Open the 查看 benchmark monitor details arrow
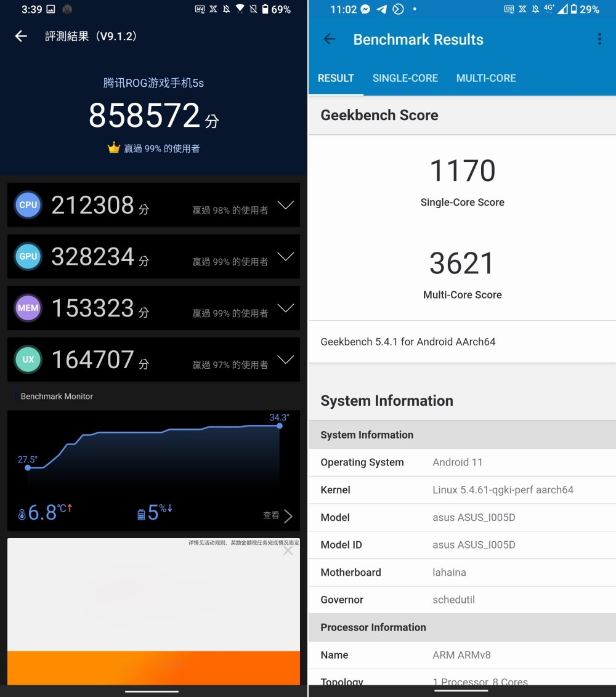This screenshot has width=616, height=697. pos(288,515)
